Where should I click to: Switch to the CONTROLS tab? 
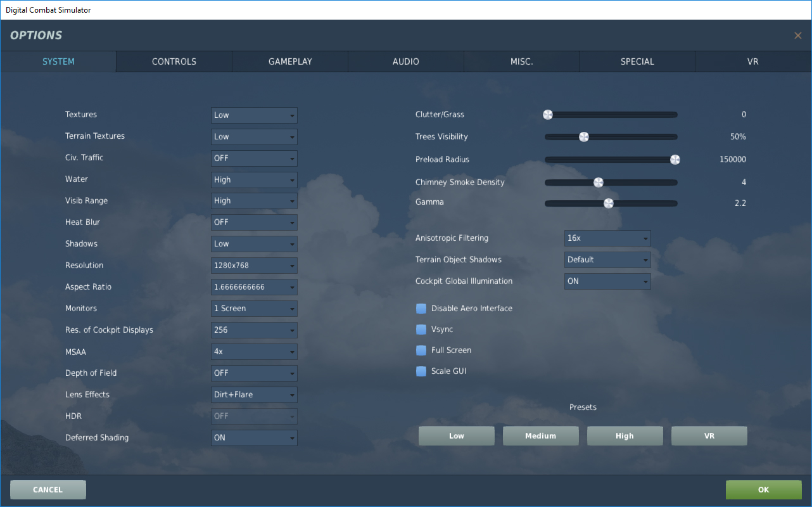174,61
